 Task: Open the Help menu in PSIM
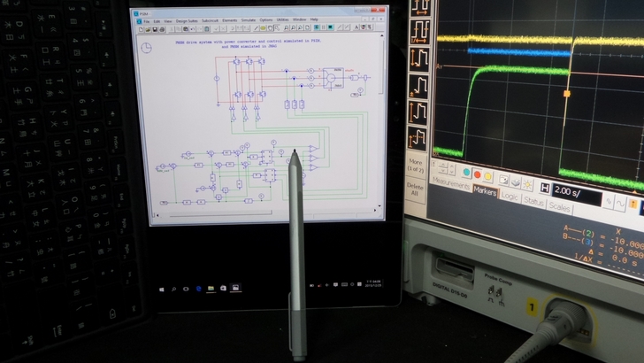(314, 19)
